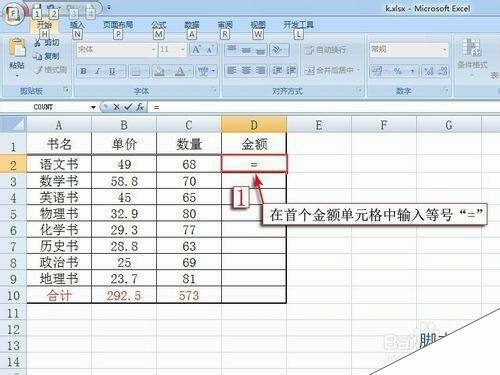Open Insert Function fx icon
This screenshot has height=375, width=500.
point(140,107)
